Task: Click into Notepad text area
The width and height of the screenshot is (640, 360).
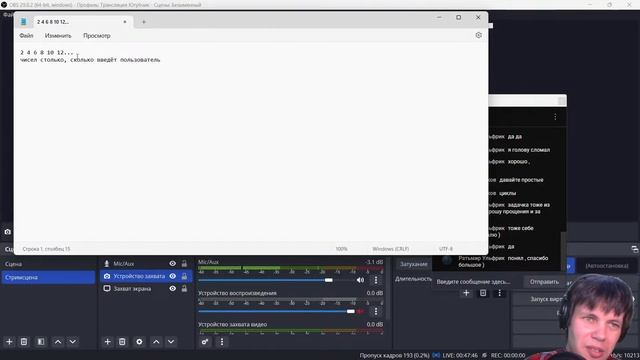Action: (x=251, y=143)
